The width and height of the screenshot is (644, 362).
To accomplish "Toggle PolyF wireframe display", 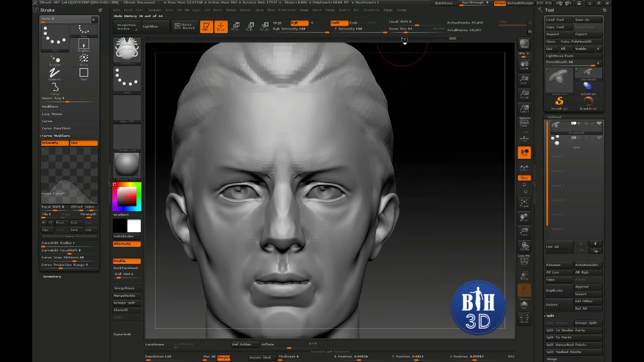I will (524, 259).
